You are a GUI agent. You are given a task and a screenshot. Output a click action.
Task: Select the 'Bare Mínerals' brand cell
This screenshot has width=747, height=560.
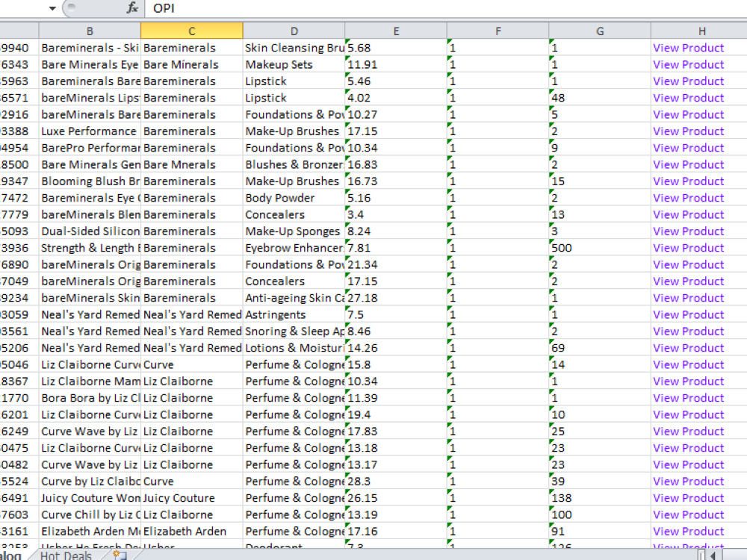(191, 64)
